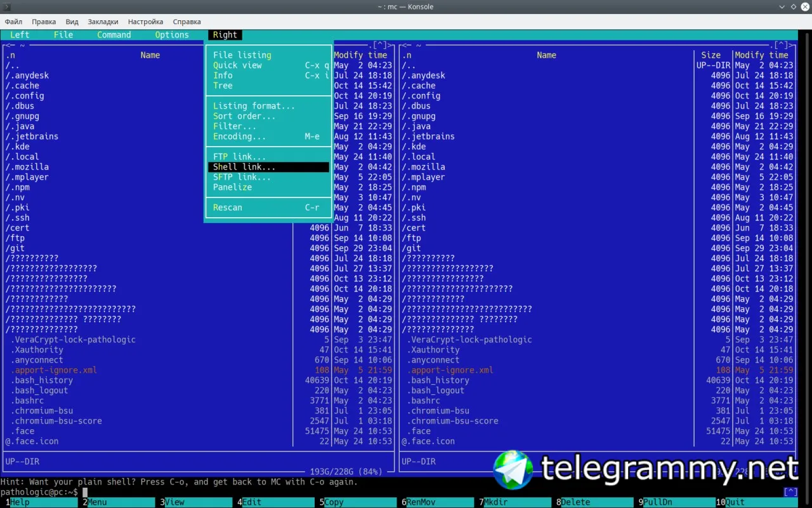This screenshot has width=812, height=508.
Task: Select Rescan menu entry
Action: click(x=269, y=208)
